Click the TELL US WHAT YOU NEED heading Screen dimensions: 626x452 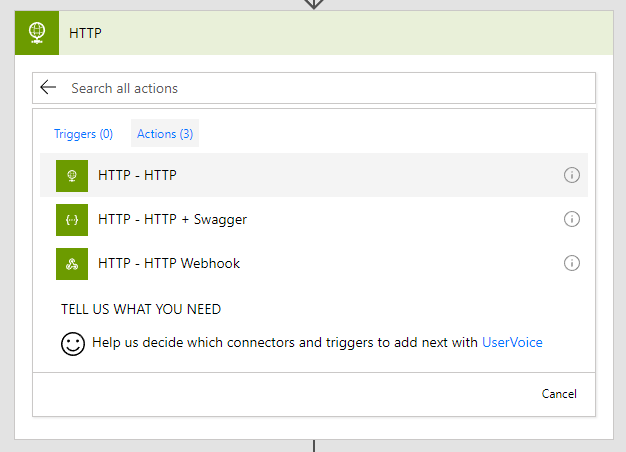click(141, 309)
